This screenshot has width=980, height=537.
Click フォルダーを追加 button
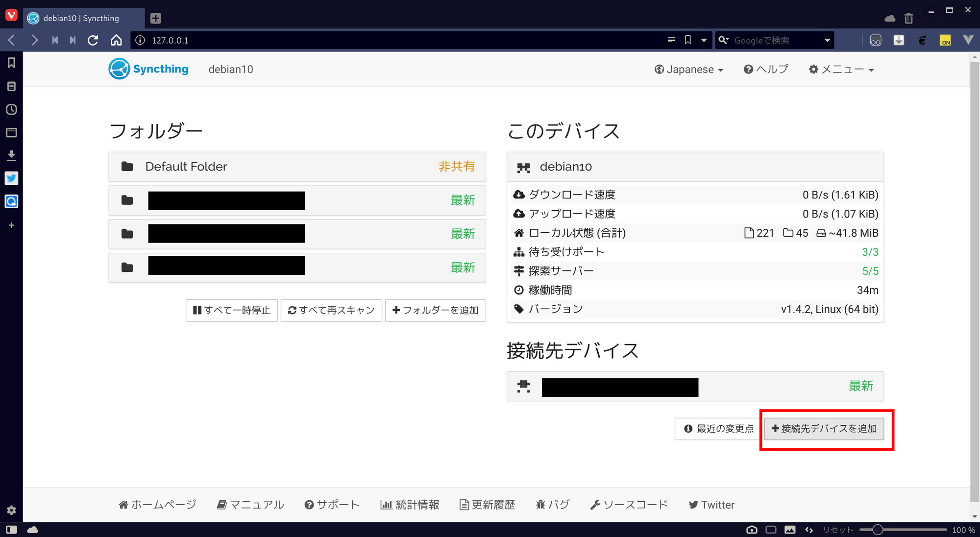click(436, 310)
